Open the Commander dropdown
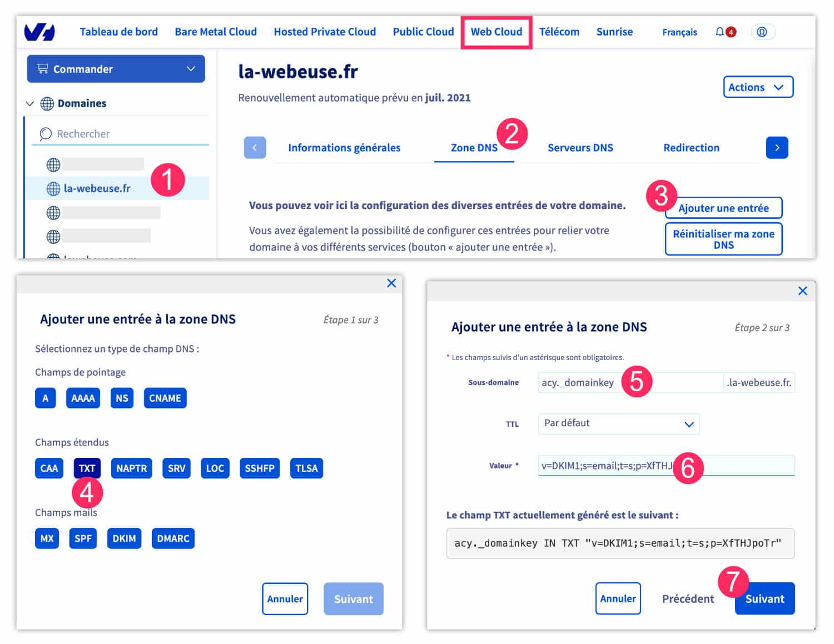Image resolution: width=834 pixels, height=644 pixels. click(116, 68)
